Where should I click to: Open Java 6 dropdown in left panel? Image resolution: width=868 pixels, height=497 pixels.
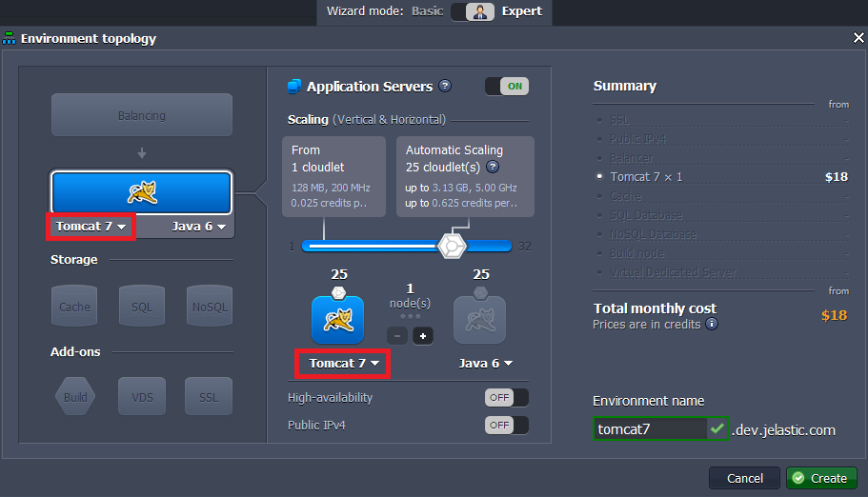[x=199, y=227]
